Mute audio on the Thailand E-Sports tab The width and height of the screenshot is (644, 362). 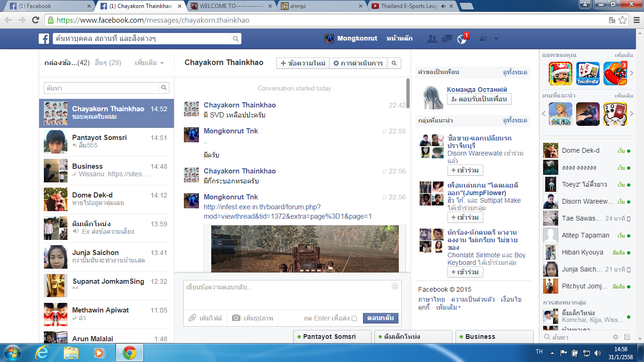(x=443, y=6)
